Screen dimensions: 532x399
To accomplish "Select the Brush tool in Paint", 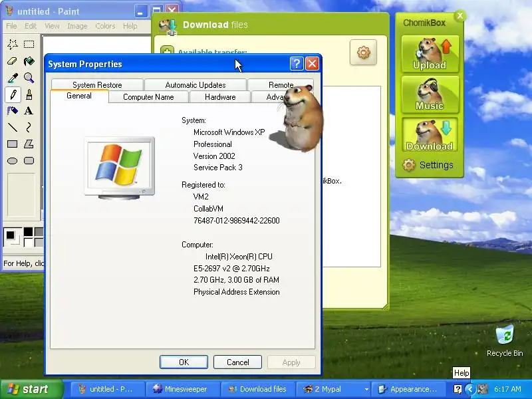I will point(29,94).
